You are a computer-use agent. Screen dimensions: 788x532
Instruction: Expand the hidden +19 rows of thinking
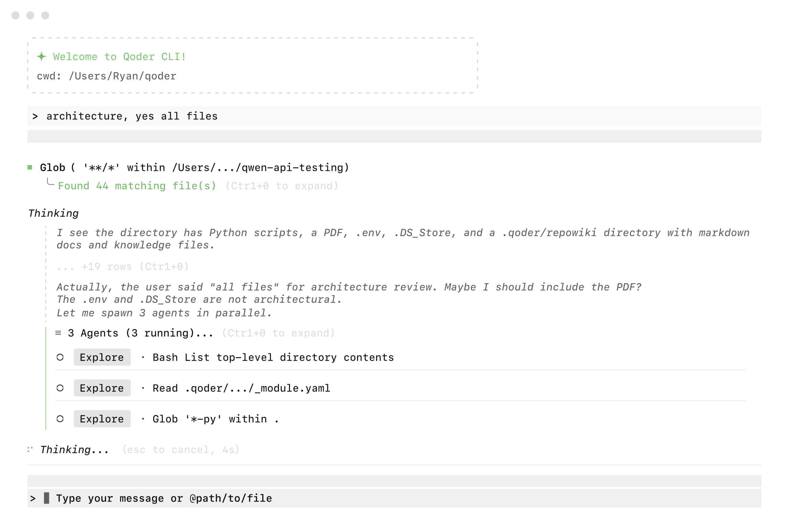[x=123, y=267]
